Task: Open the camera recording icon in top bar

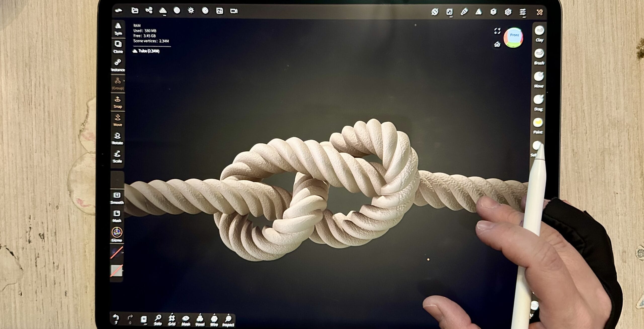Action: 234,11
